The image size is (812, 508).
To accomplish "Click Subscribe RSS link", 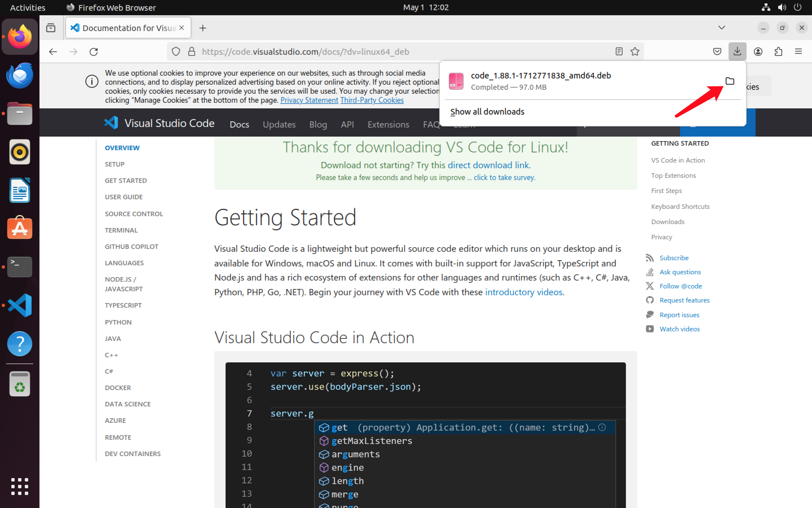I will 674,258.
